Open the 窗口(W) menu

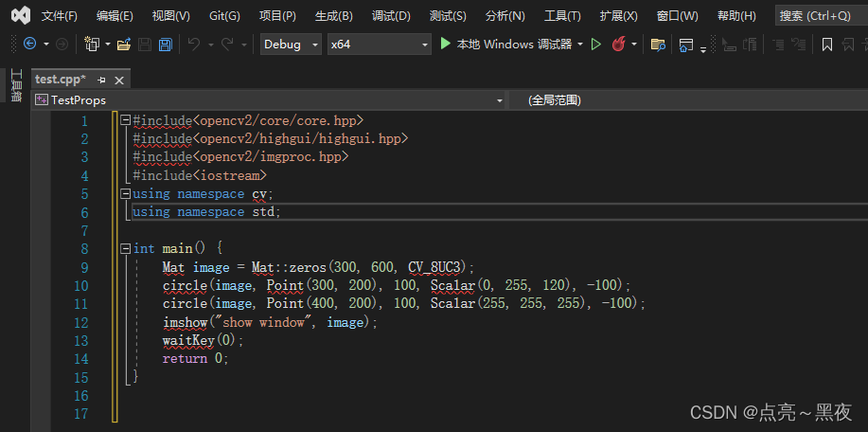click(678, 16)
